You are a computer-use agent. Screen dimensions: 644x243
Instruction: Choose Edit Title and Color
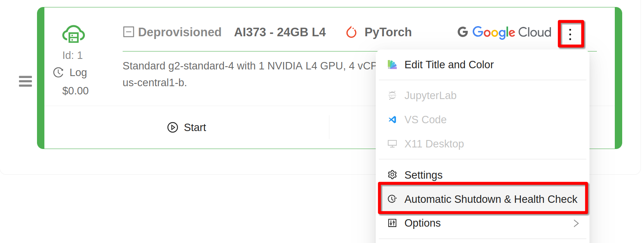[x=449, y=65]
